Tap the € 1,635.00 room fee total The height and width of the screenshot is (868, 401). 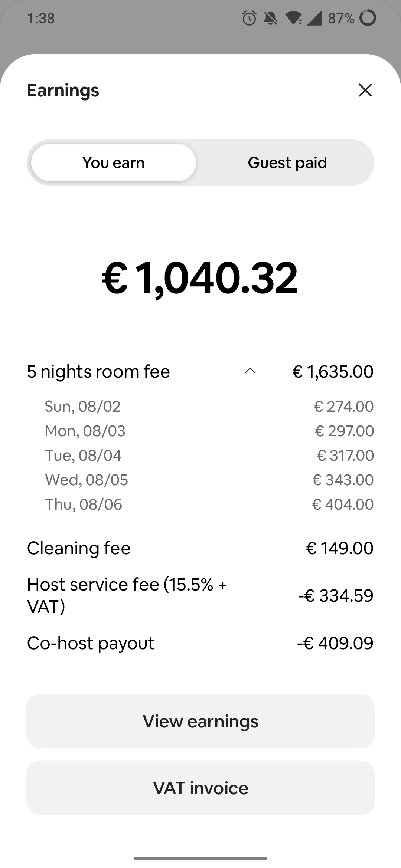(333, 371)
